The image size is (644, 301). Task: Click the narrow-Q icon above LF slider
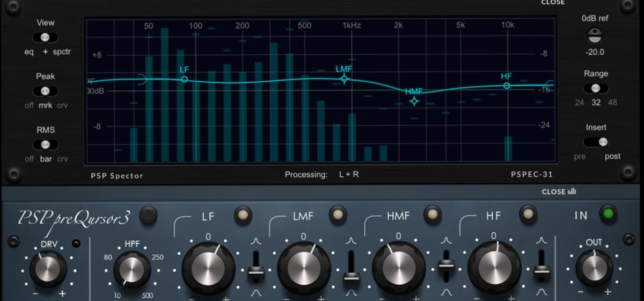[256, 240]
